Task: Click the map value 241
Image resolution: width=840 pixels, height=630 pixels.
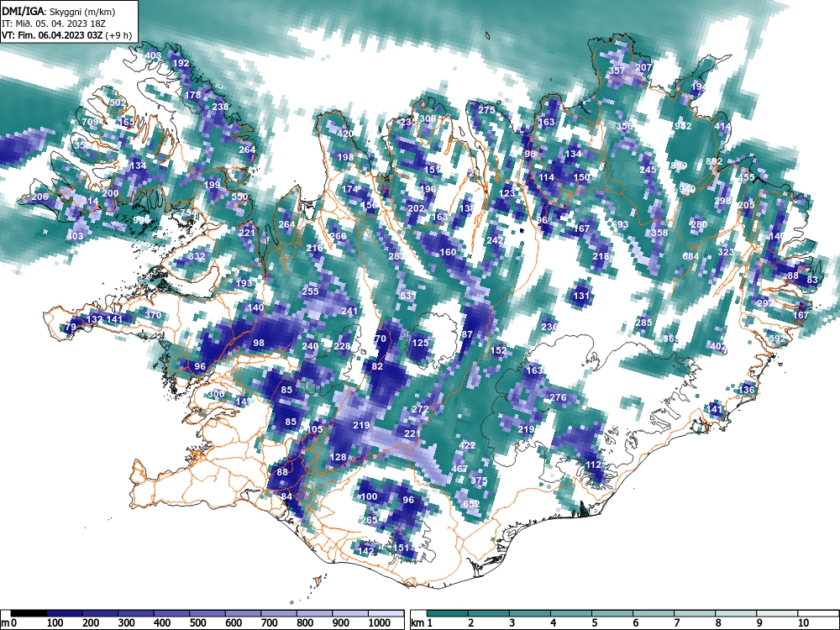Action: coord(349,312)
